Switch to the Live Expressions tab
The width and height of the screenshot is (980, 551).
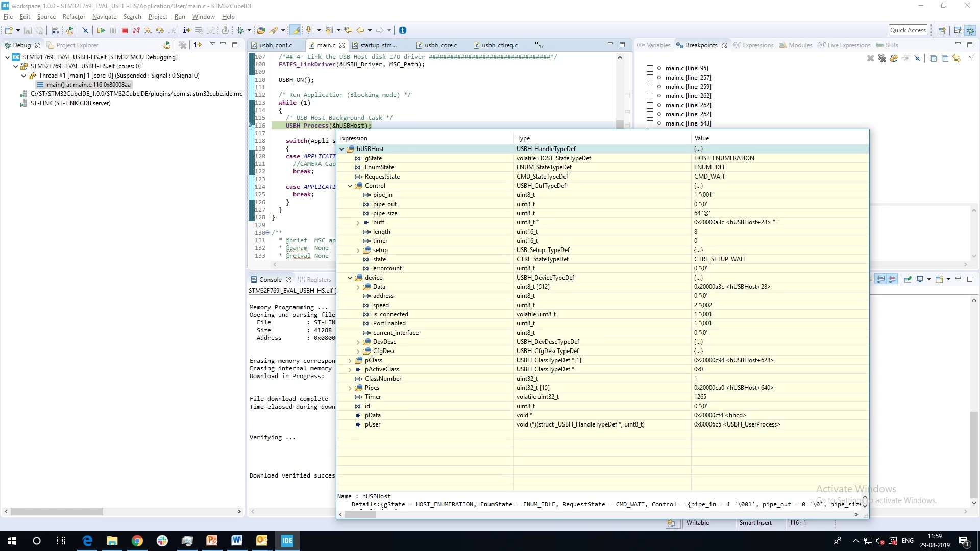tap(844, 45)
